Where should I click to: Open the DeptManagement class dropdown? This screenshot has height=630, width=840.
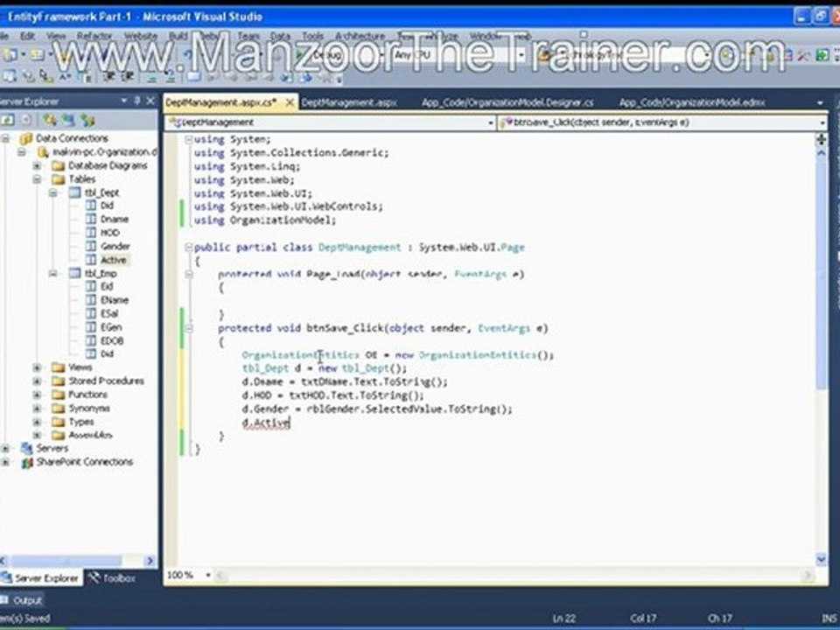pyautogui.click(x=490, y=122)
